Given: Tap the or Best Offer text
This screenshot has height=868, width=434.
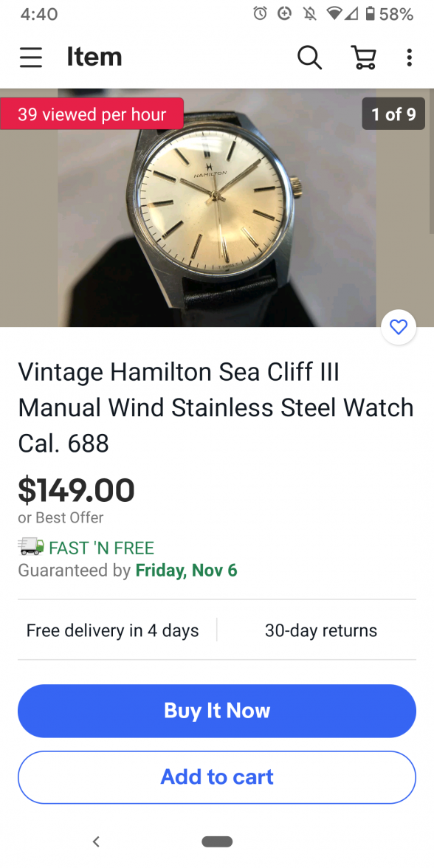Looking at the screenshot, I should [x=61, y=517].
